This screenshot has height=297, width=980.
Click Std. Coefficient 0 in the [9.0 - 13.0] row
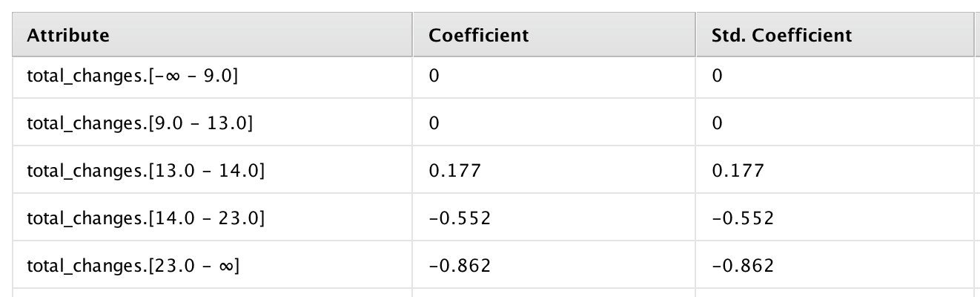click(835, 122)
